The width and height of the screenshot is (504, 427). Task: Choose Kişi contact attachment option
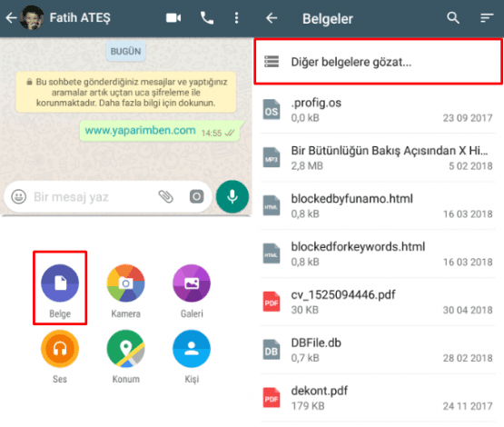coord(192,356)
